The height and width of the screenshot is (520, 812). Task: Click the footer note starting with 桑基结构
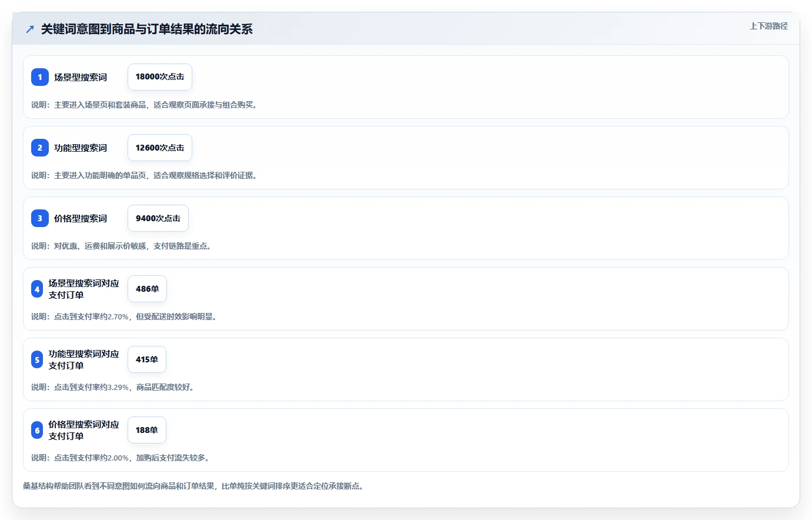tap(194, 486)
